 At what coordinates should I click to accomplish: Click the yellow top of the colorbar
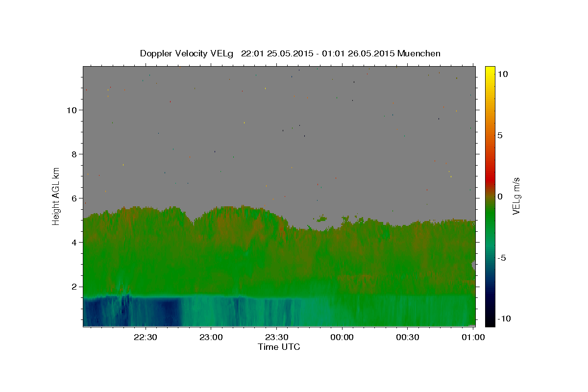(490, 71)
